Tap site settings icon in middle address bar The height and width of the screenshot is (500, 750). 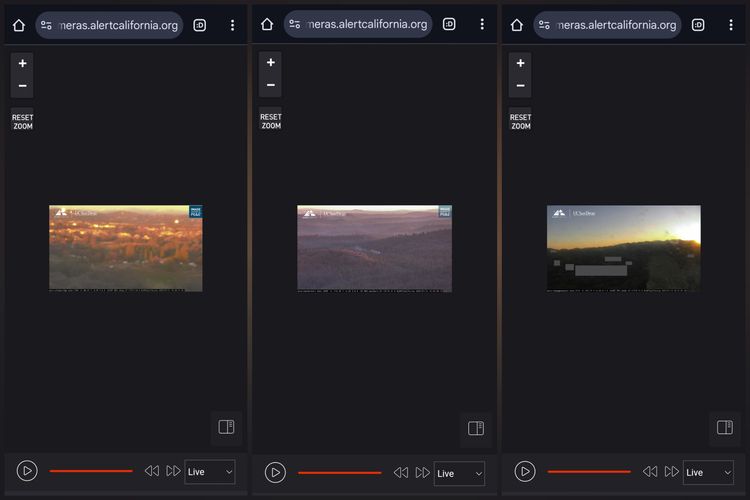[x=297, y=25]
